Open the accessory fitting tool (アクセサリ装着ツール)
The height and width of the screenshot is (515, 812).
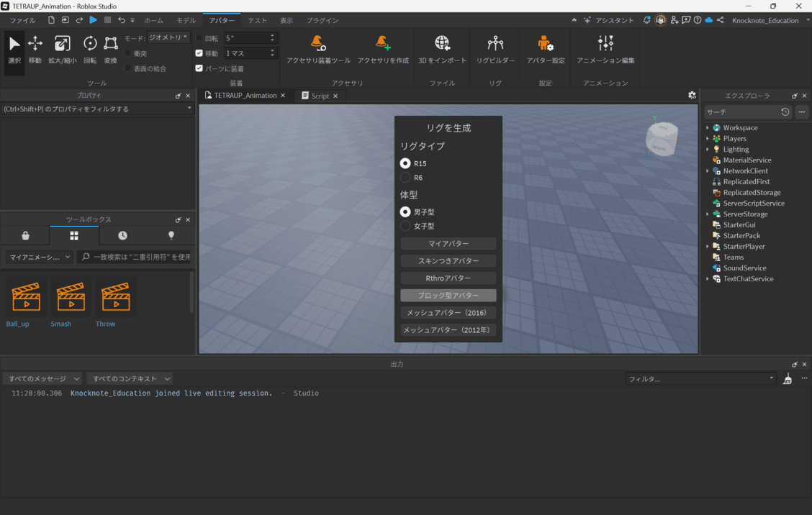[318, 50]
